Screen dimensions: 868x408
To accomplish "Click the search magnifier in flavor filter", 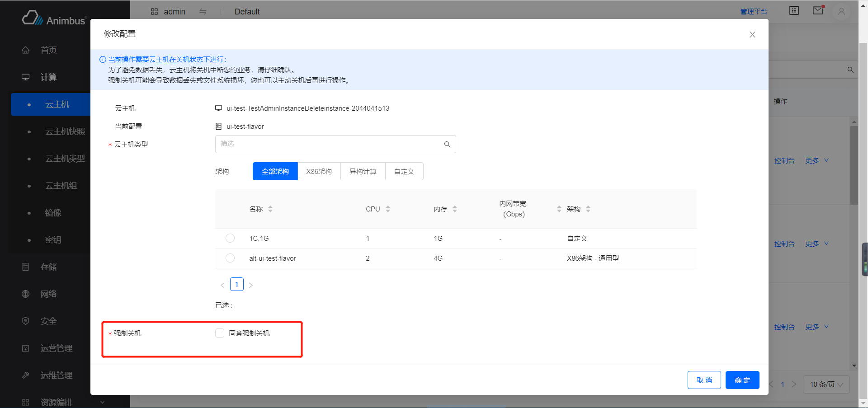I will [x=447, y=144].
